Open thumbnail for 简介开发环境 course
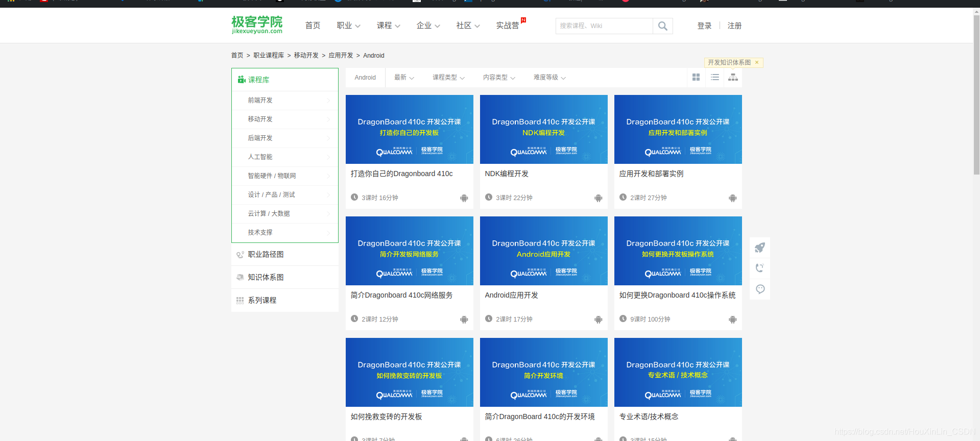The image size is (980, 441). 543,373
